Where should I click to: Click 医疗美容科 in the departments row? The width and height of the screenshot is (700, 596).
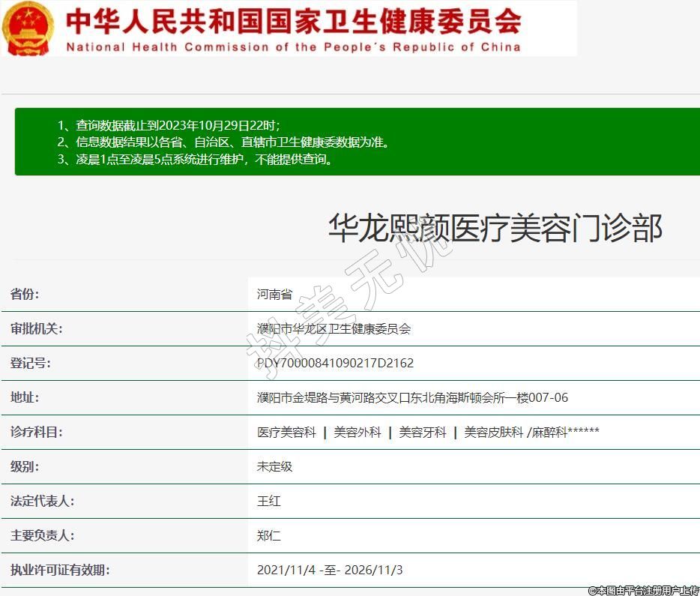tap(286, 432)
